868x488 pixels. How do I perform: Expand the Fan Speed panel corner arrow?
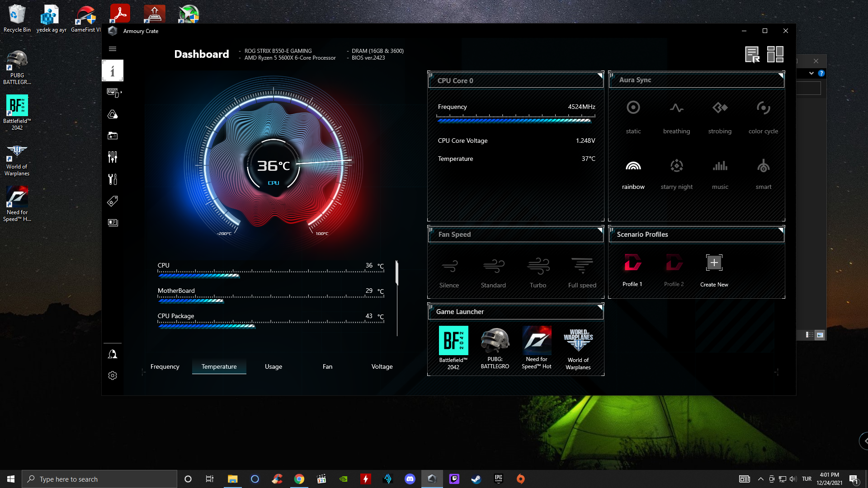coord(599,230)
